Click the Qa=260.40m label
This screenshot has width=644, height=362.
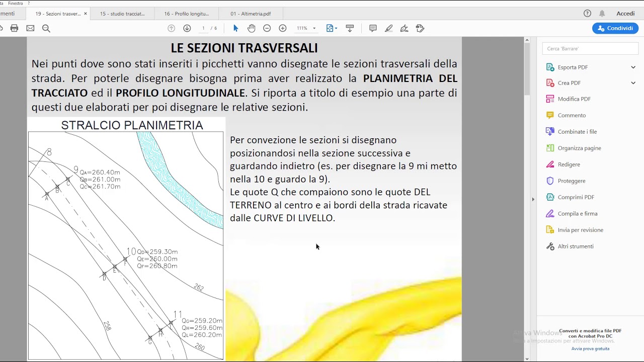coord(100,172)
